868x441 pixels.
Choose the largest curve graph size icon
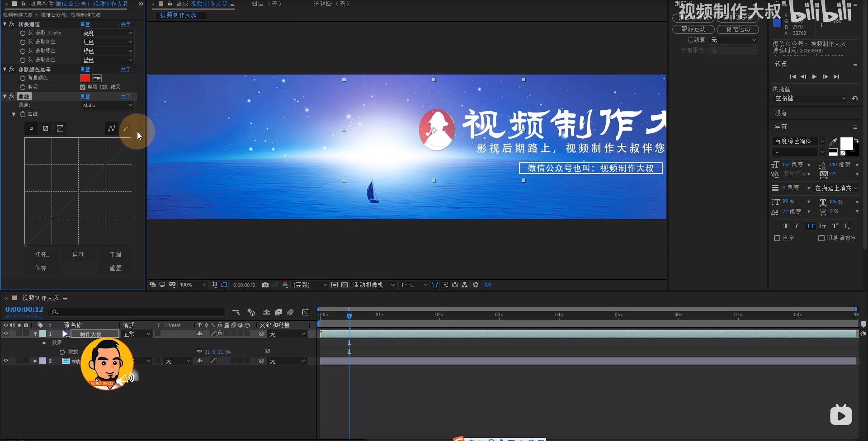[60, 128]
